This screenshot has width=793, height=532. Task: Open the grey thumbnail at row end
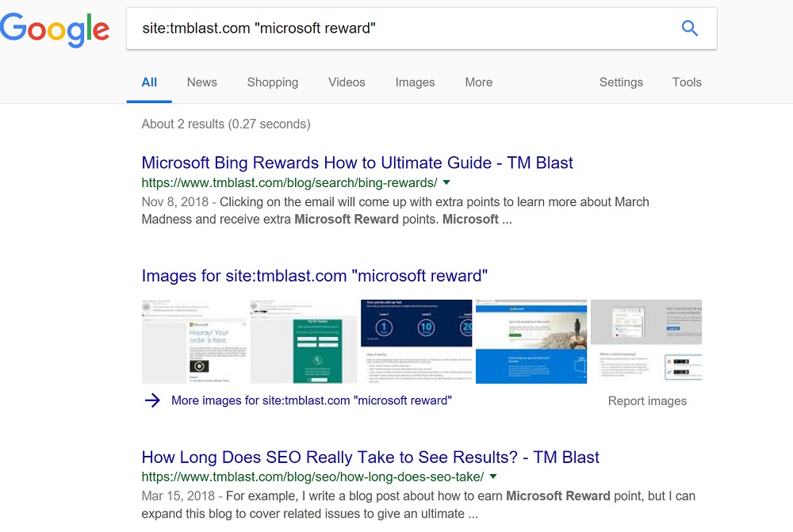(646, 342)
